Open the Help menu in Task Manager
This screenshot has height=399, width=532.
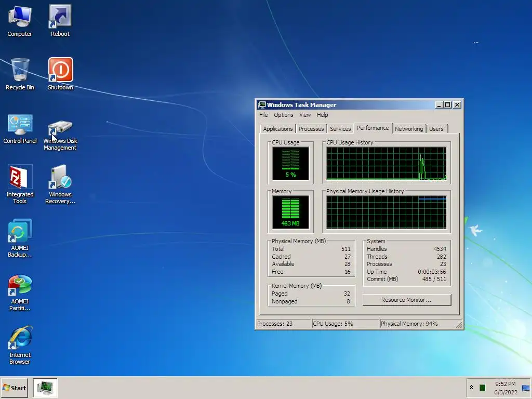[322, 115]
